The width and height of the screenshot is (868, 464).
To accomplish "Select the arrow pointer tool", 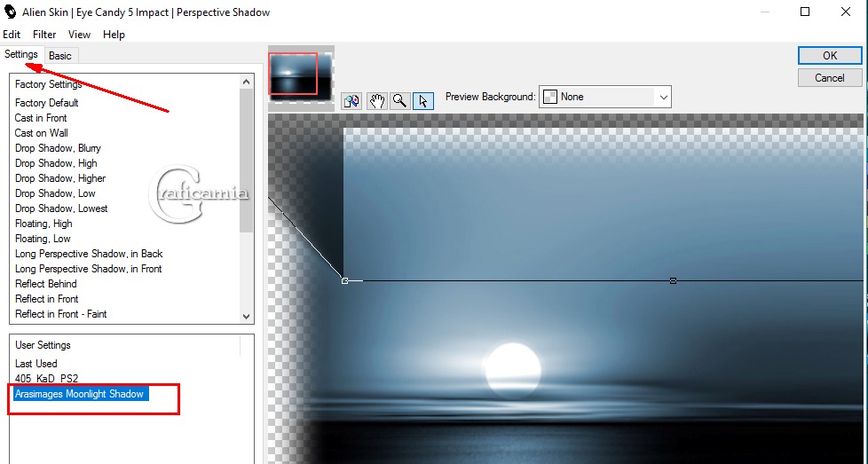I will [x=423, y=100].
